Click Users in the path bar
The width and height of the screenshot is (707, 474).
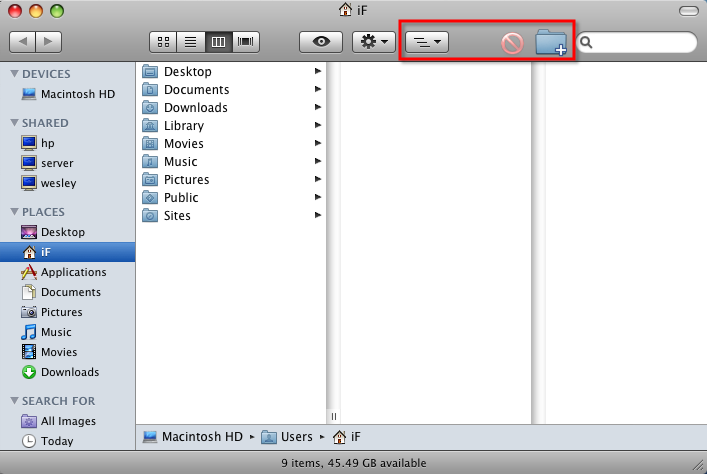tap(287, 437)
